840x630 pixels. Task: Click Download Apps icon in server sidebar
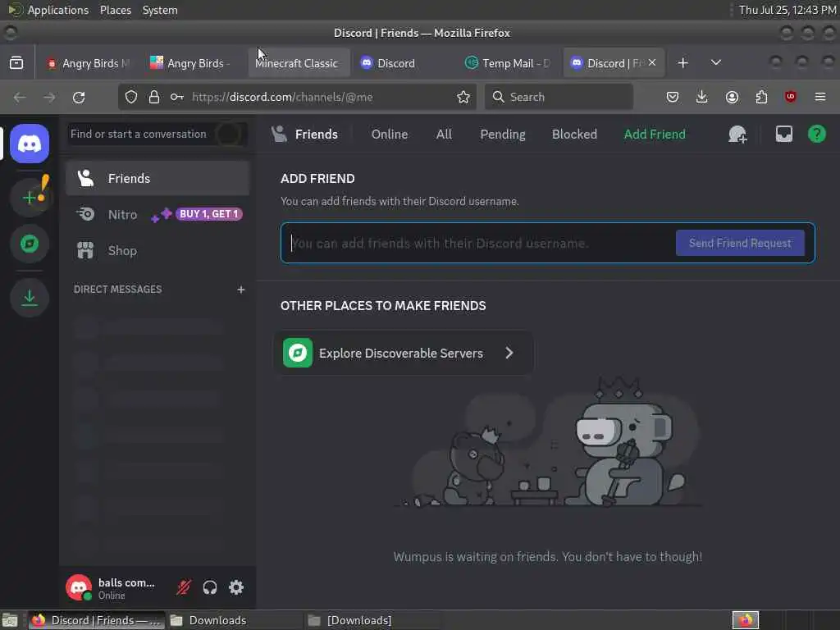(30, 298)
